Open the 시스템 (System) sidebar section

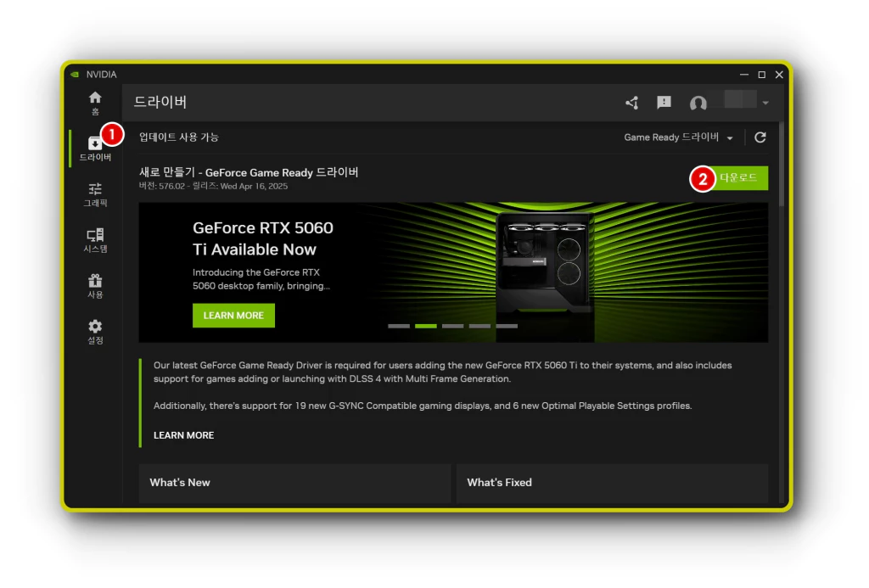click(95, 240)
